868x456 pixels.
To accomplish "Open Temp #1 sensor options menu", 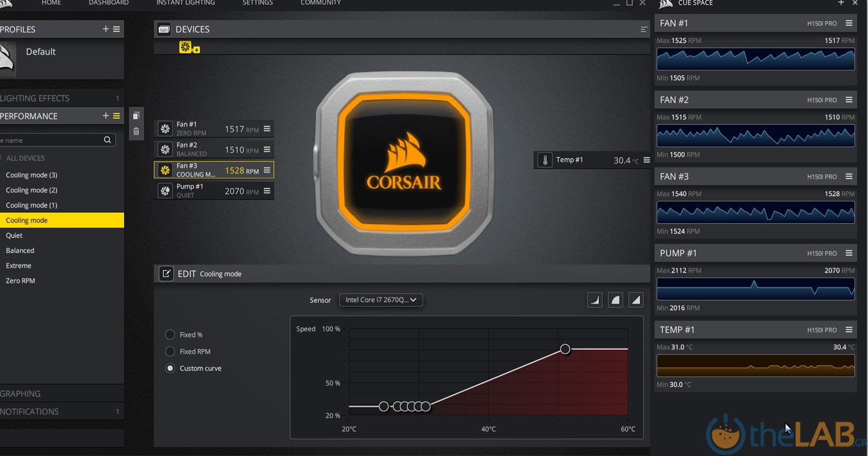I will click(x=647, y=160).
